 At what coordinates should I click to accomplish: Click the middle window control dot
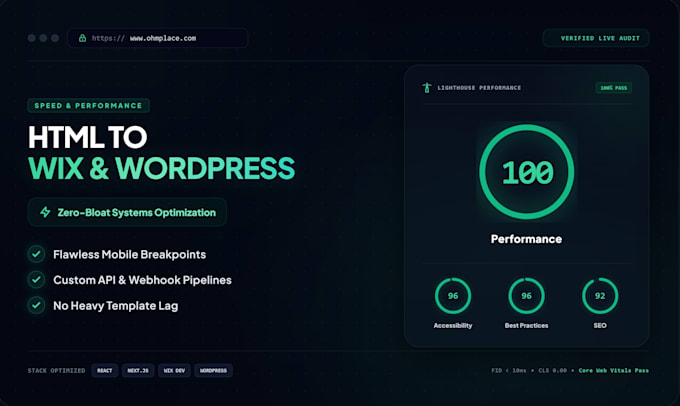[x=43, y=38]
